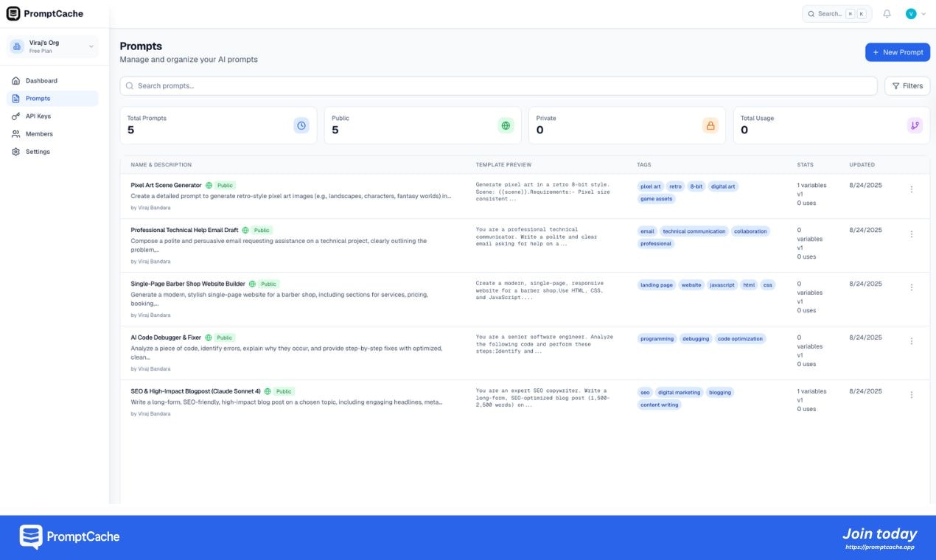The height and width of the screenshot is (560, 936).
Task: Click the lock icon on the Private card
Action: tap(710, 125)
